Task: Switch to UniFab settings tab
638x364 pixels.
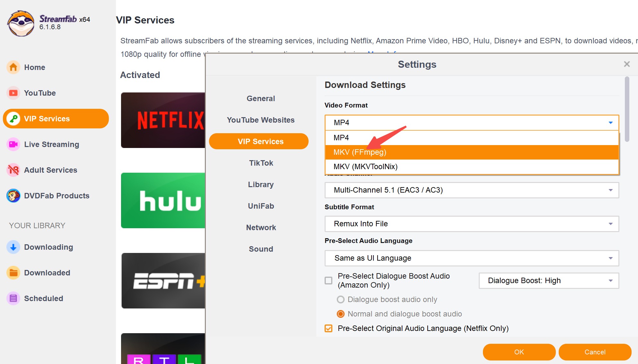Action: click(261, 206)
